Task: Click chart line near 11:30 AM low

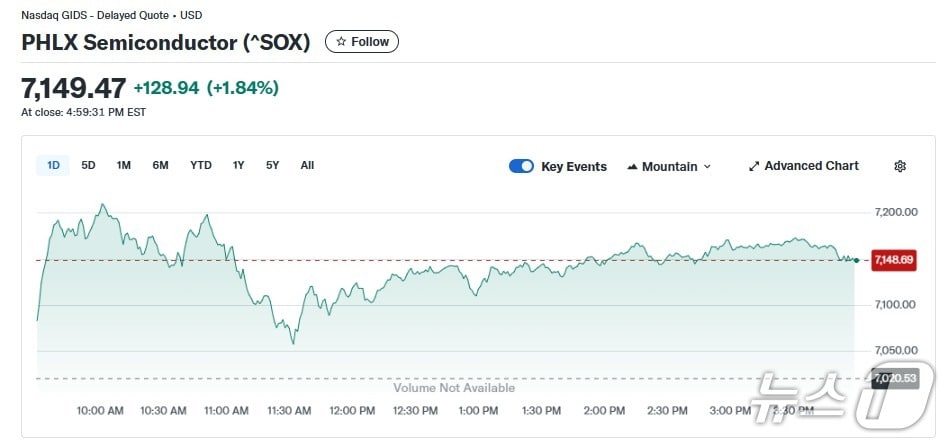Action: point(293,343)
